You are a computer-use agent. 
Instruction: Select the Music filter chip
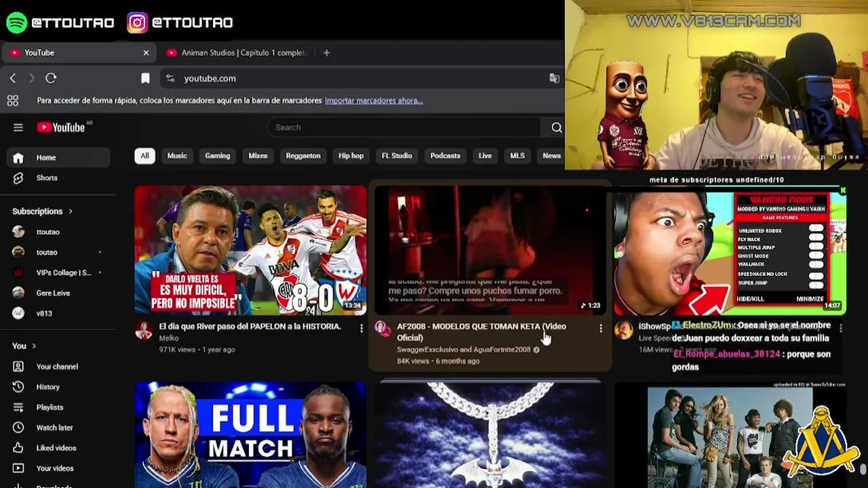[177, 156]
